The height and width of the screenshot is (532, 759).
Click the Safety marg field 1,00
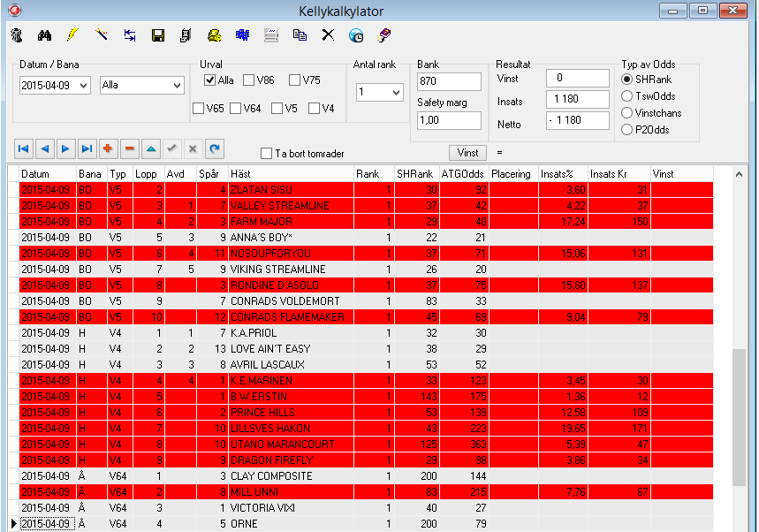[x=449, y=120]
